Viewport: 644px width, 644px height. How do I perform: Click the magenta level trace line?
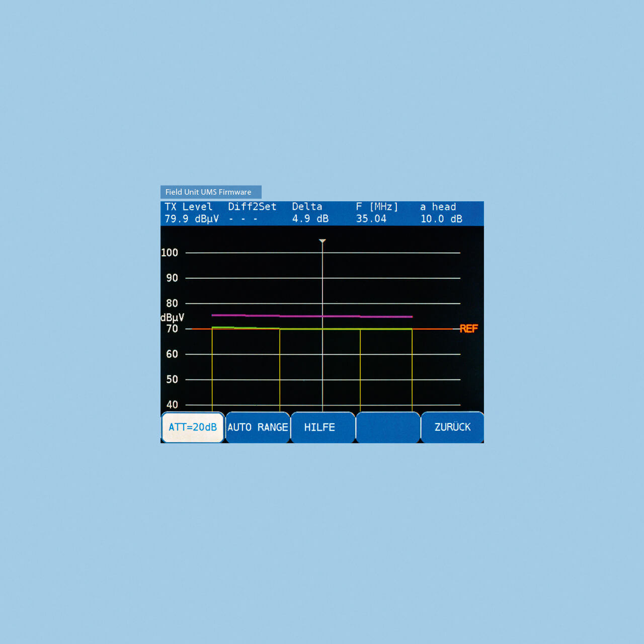point(312,316)
